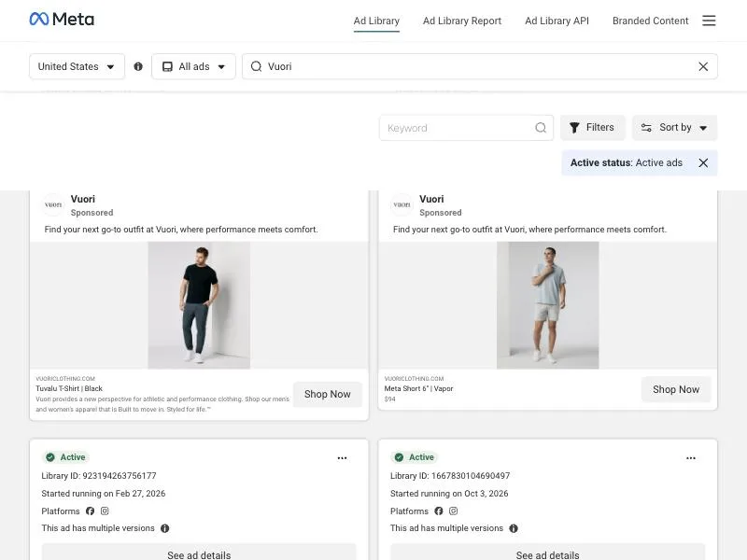Image resolution: width=747 pixels, height=560 pixels.
Task: See ad details for Library ID 1667830104690497
Action: point(547,553)
